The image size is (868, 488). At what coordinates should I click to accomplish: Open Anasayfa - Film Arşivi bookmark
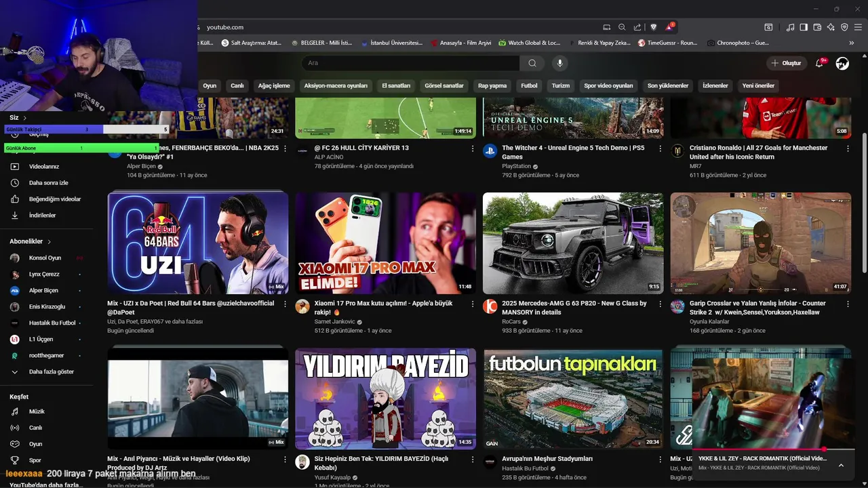click(x=460, y=43)
